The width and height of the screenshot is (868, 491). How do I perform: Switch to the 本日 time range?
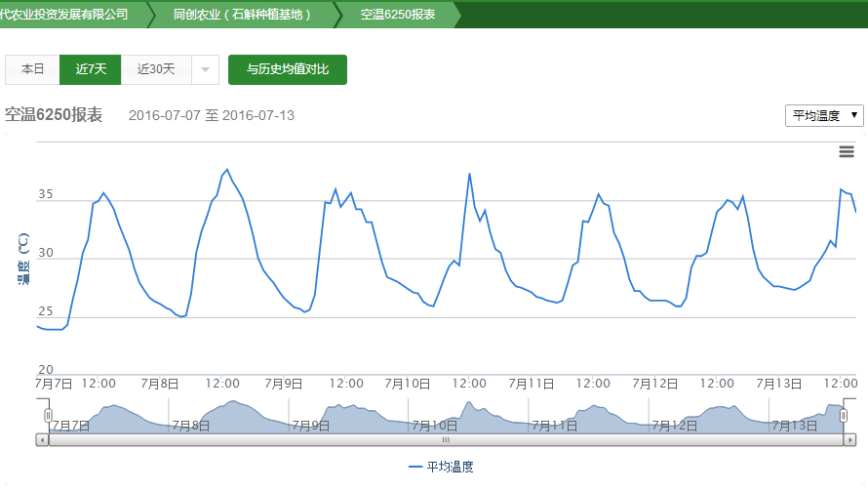coord(33,69)
